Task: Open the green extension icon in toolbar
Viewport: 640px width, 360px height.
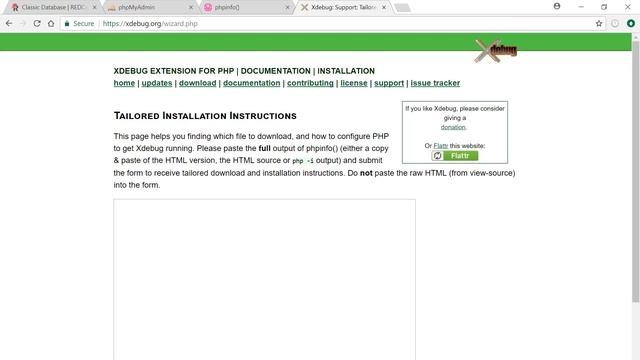Action: click(x=631, y=24)
